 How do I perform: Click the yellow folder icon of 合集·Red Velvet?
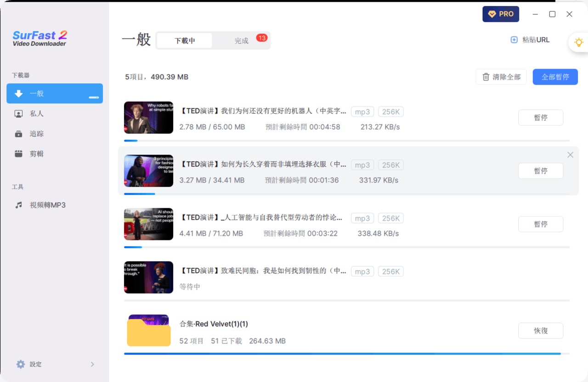149,331
